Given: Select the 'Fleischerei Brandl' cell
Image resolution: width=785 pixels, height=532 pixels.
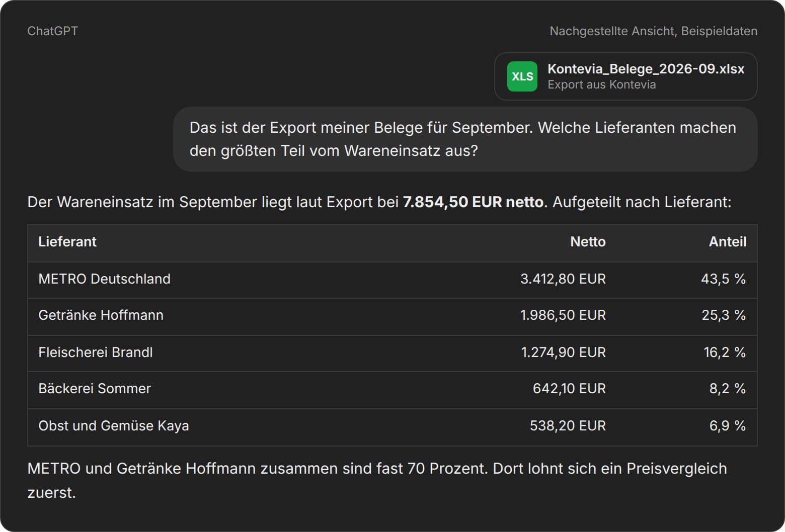Looking at the screenshot, I should (x=95, y=352).
